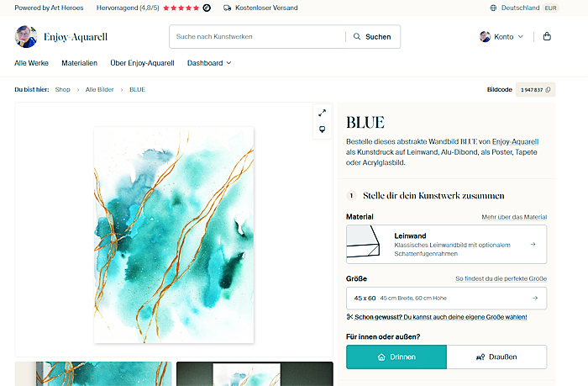This screenshot has width=588, height=386.
Task: Open the close-up canvas detail thumbnail
Action: 93,373
